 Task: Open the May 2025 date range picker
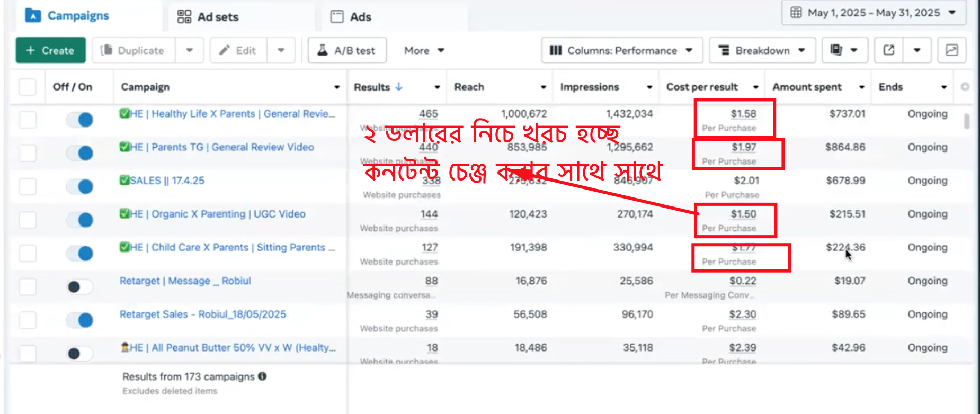873,13
